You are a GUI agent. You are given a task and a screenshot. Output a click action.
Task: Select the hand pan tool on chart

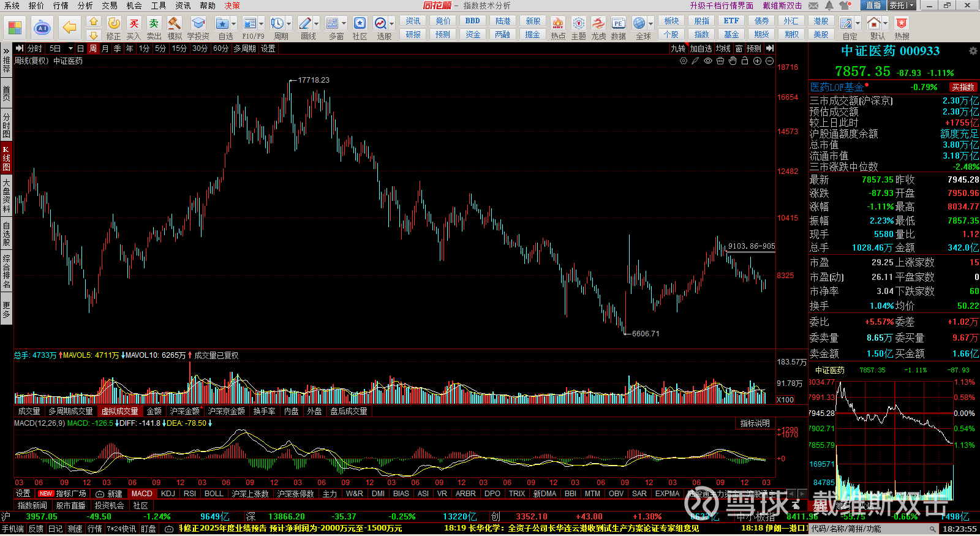[x=733, y=61]
